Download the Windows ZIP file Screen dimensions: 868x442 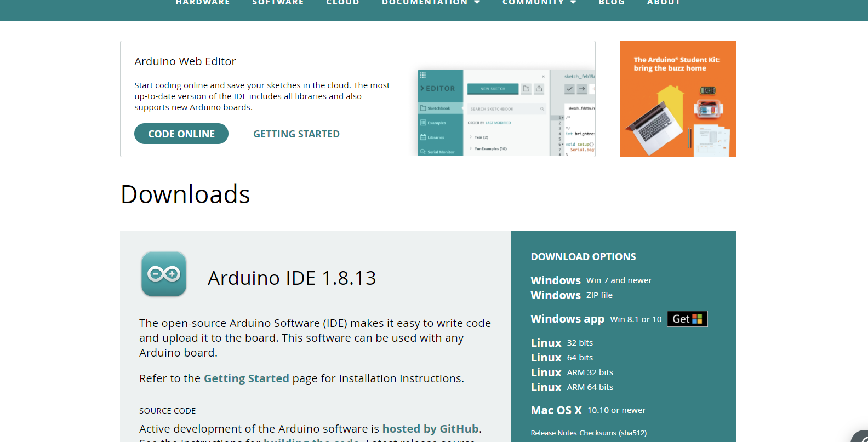(572, 295)
